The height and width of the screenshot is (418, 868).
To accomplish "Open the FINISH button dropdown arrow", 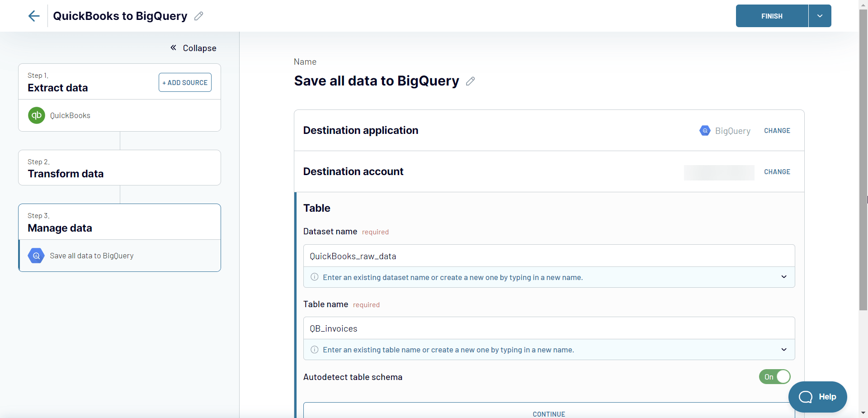I will 820,16.
